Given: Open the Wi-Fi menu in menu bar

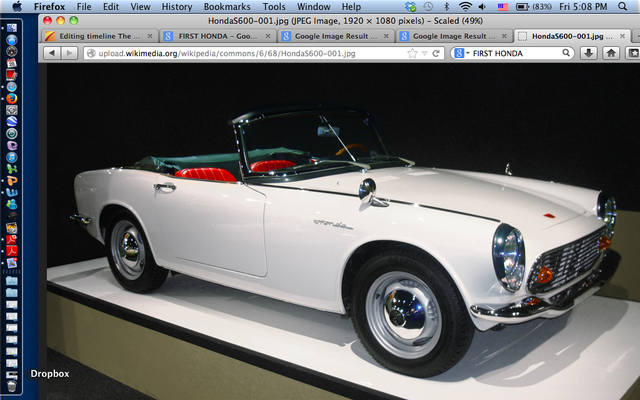Looking at the screenshot, I should point(465,7).
